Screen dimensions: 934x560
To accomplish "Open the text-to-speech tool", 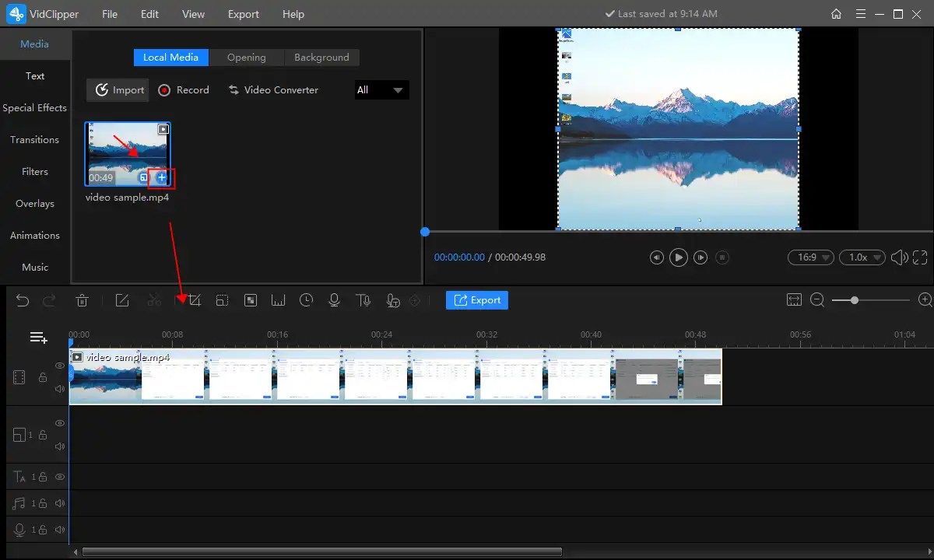I will [363, 300].
